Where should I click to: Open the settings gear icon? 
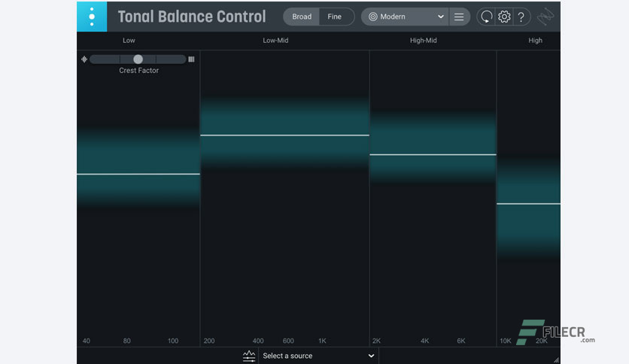tap(504, 17)
